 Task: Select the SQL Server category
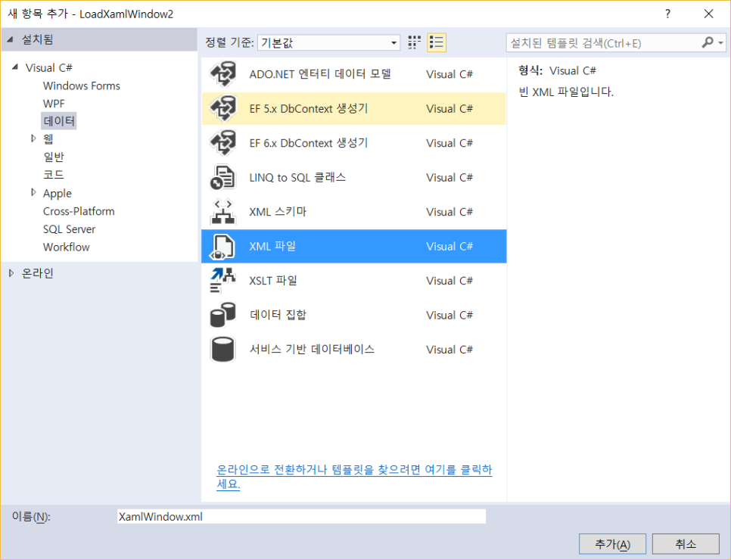69,229
